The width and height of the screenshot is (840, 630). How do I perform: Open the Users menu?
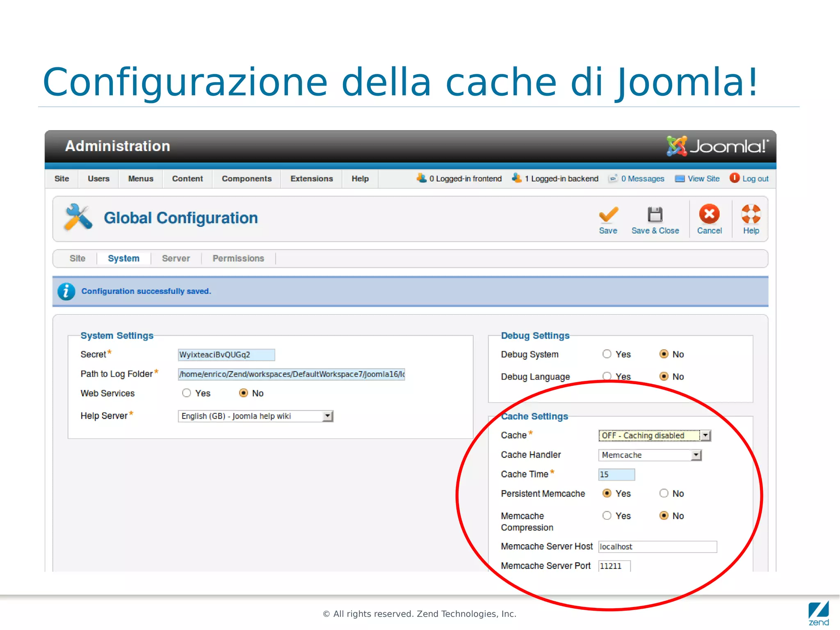98,179
